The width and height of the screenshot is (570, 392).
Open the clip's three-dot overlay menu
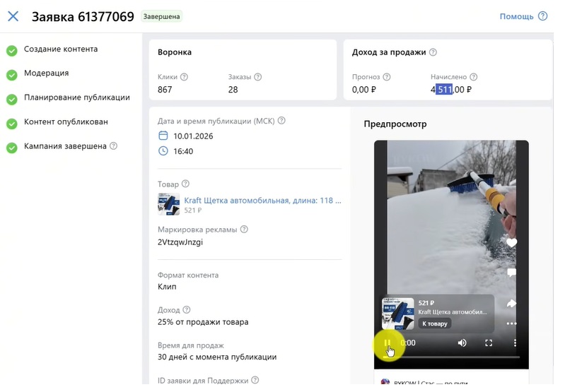coord(511,323)
